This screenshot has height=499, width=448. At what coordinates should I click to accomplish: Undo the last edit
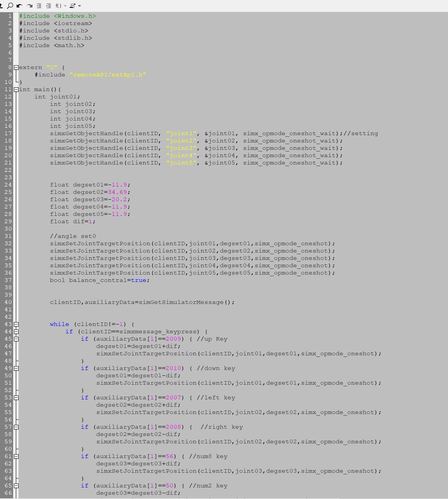point(19,6)
